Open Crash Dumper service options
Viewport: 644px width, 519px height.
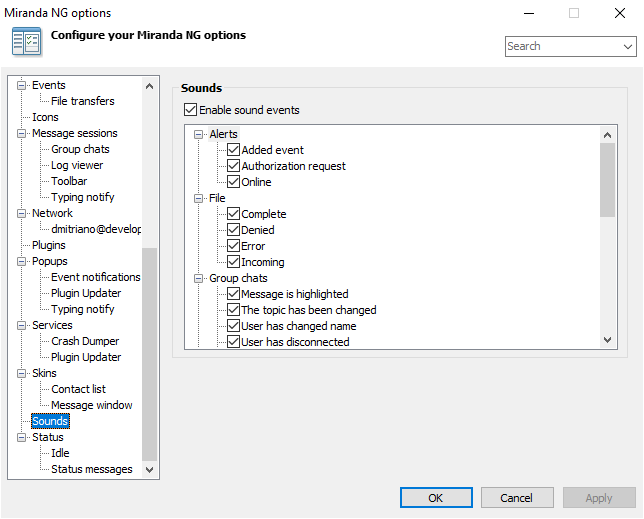pyautogui.click(x=85, y=341)
